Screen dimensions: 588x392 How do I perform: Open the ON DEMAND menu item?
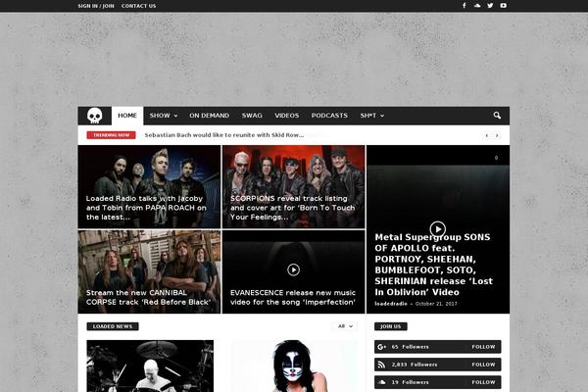coord(210,116)
